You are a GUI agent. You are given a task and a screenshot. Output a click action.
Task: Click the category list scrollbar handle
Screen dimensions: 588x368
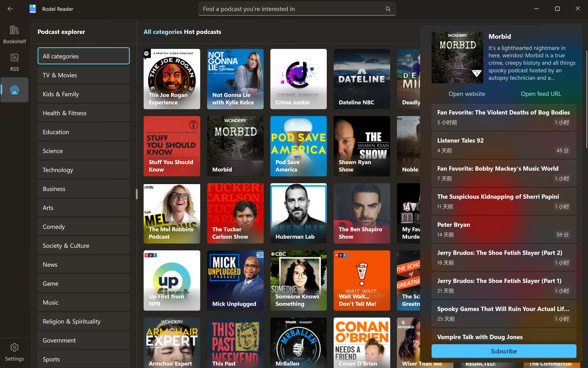(137, 194)
